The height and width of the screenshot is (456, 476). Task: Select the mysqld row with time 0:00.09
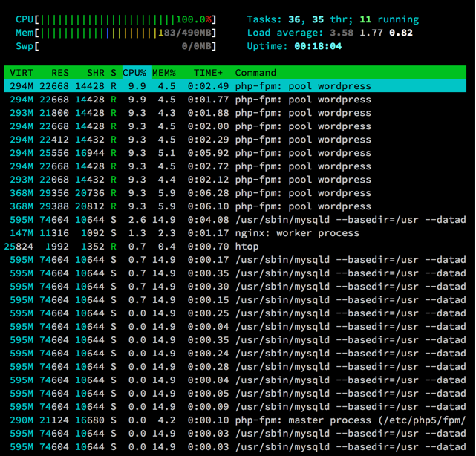(x=235, y=407)
